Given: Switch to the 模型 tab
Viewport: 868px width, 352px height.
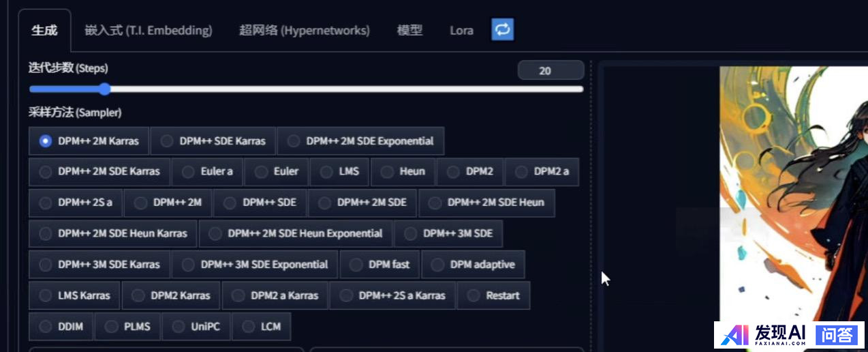Looking at the screenshot, I should click(409, 31).
